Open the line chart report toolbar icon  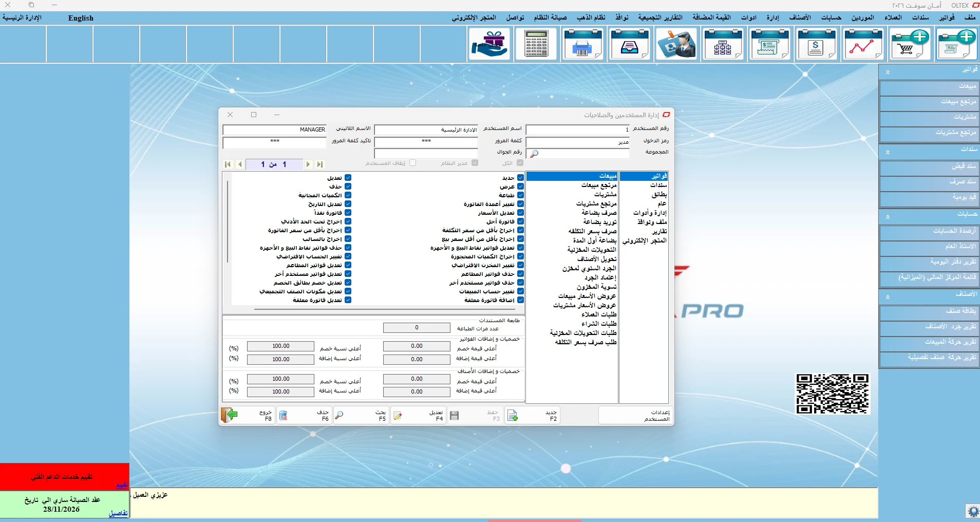tap(863, 44)
